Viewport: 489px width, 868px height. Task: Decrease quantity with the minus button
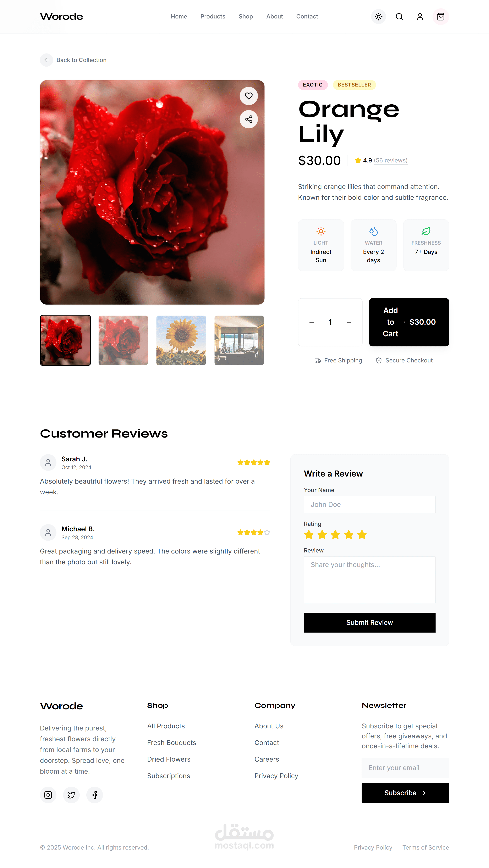pyautogui.click(x=312, y=322)
